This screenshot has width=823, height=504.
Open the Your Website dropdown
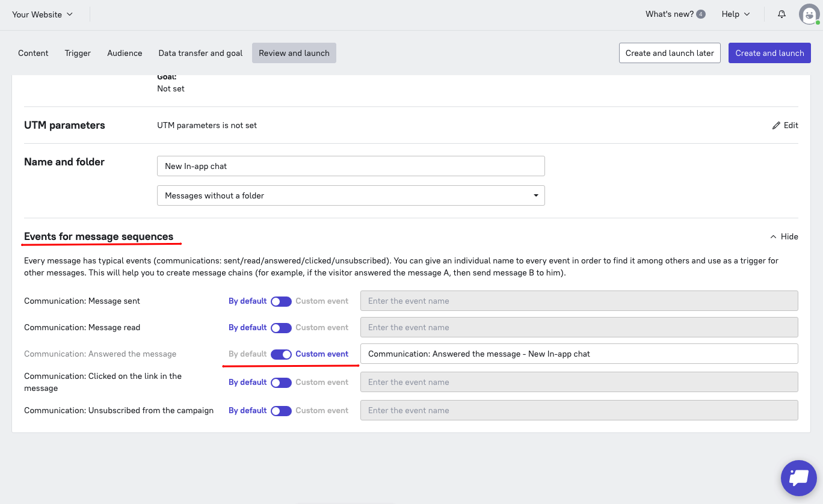(x=42, y=14)
